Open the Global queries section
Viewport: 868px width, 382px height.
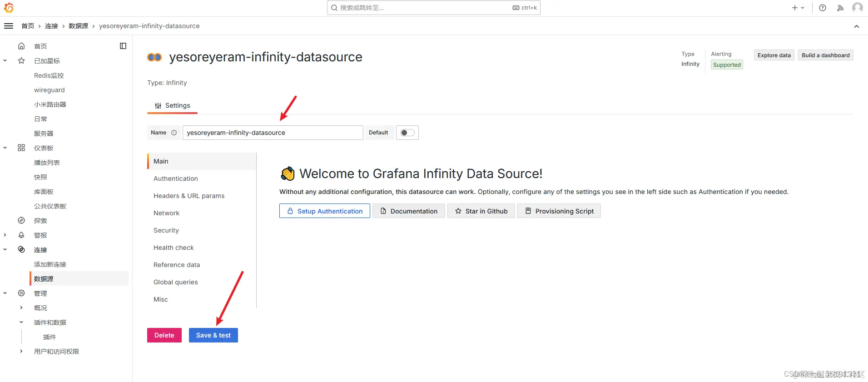pos(202,282)
